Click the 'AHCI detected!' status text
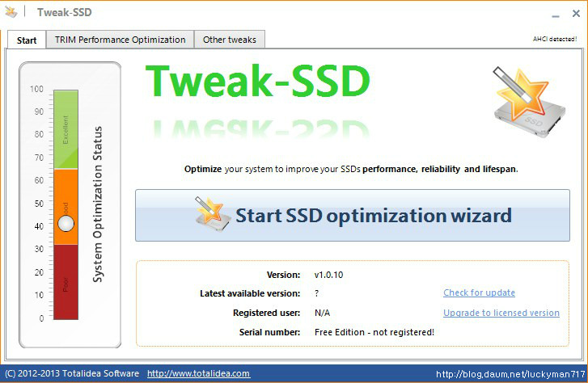The height and width of the screenshot is (383, 588). [x=555, y=39]
